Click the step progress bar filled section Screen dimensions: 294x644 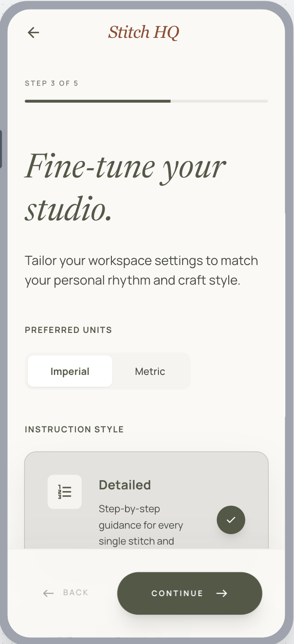98,101
